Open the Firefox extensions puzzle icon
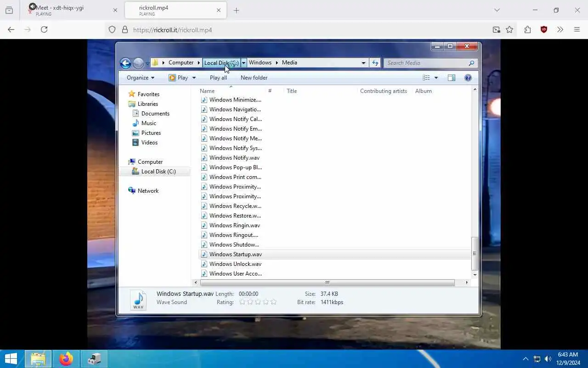Screen dimensions: 588x368 (527, 29)
